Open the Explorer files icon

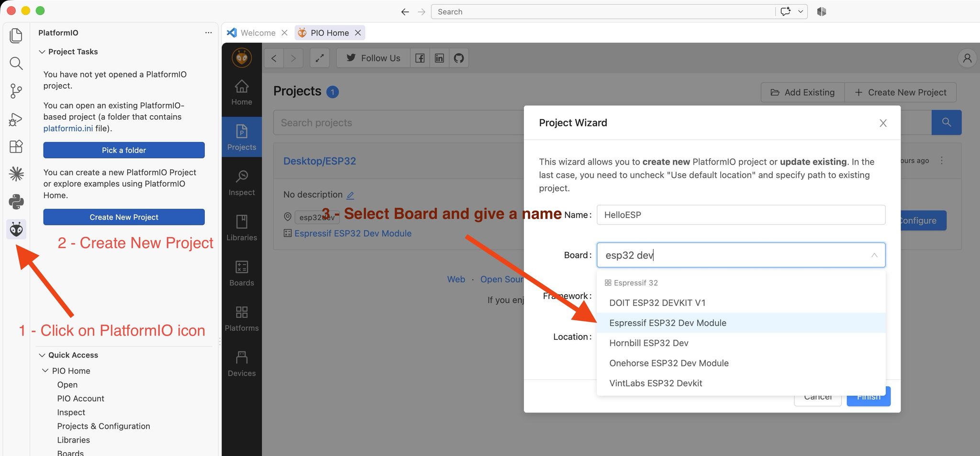point(16,35)
